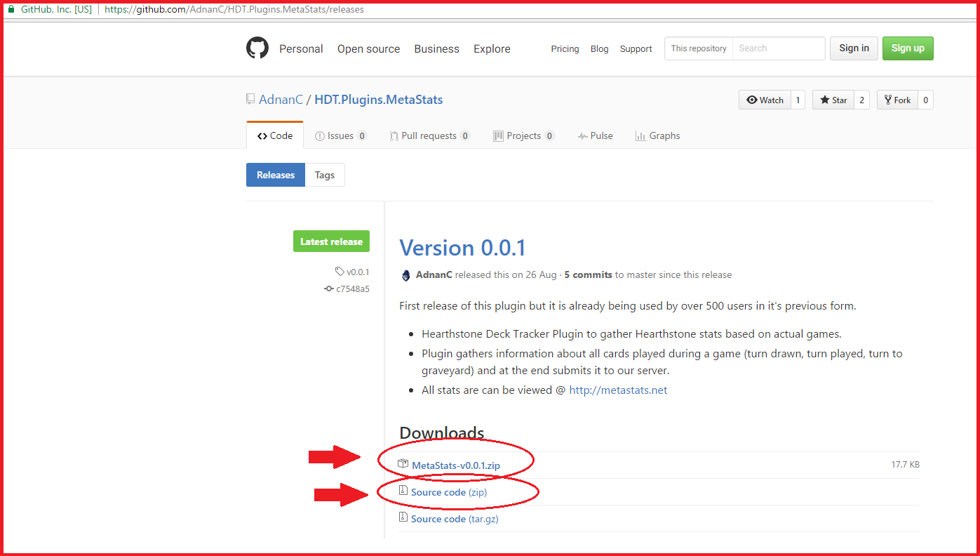Screen dimensions: 980x556
Task: Click the archive icon before Source code (tar.gz)
Action: [403, 517]
